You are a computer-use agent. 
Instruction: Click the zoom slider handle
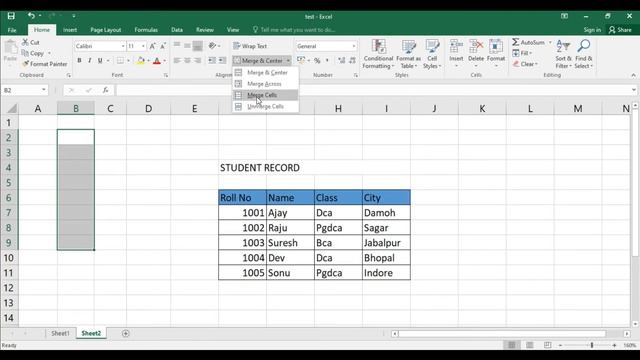pos(592,345)
